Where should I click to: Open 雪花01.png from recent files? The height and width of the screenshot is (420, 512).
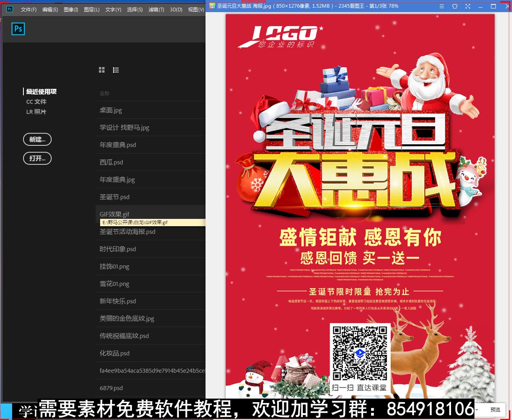[114, 283]
